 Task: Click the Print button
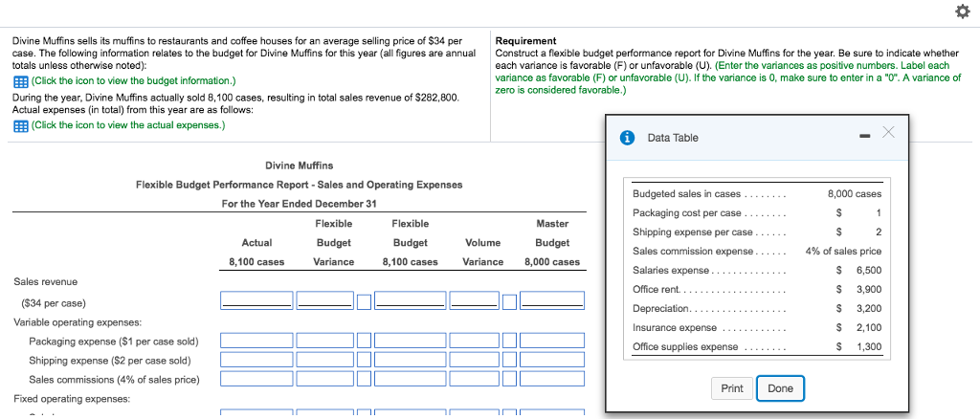(x=732, y=388)
